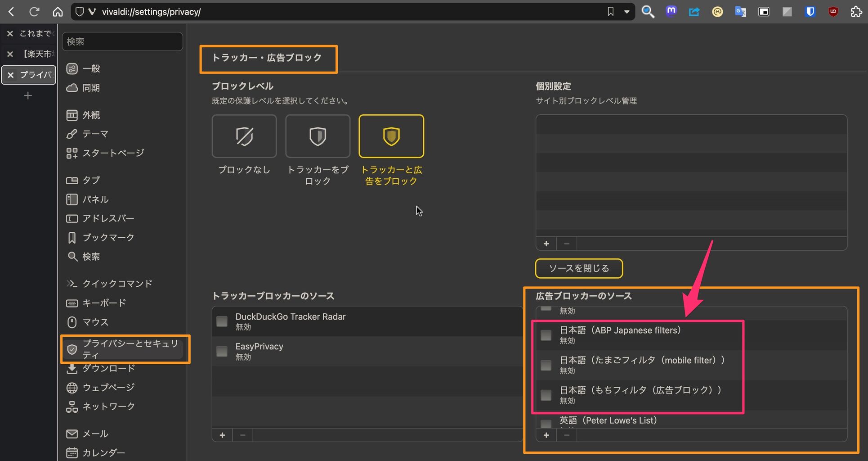Select トラッカーをブロック block level
Screen dimensions: 868x461
(318, 136)
